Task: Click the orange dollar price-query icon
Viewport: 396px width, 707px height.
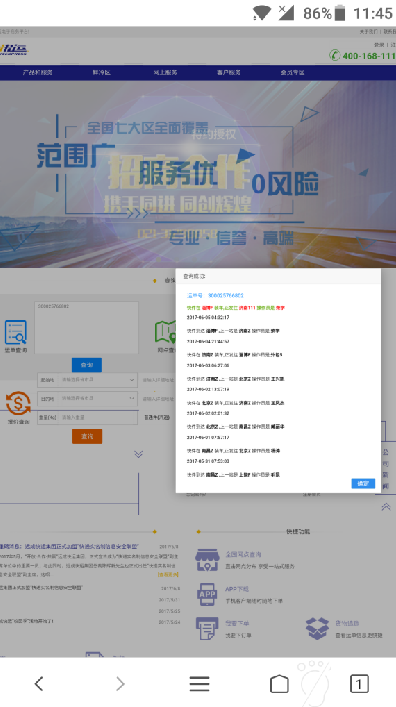Action: tap(18, 403)
